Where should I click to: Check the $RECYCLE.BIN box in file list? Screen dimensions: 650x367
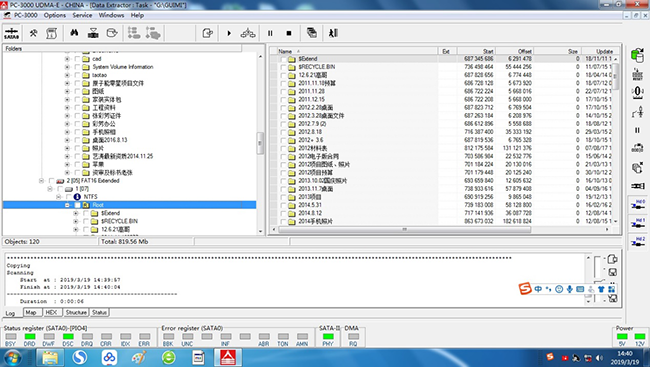pyautogui.click(x=283, y=67)
